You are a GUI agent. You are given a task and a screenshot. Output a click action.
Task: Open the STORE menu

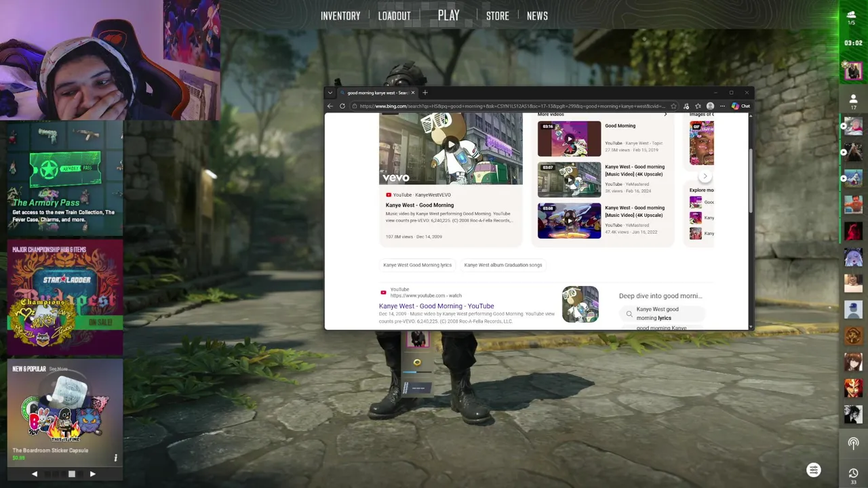point(497,16)
